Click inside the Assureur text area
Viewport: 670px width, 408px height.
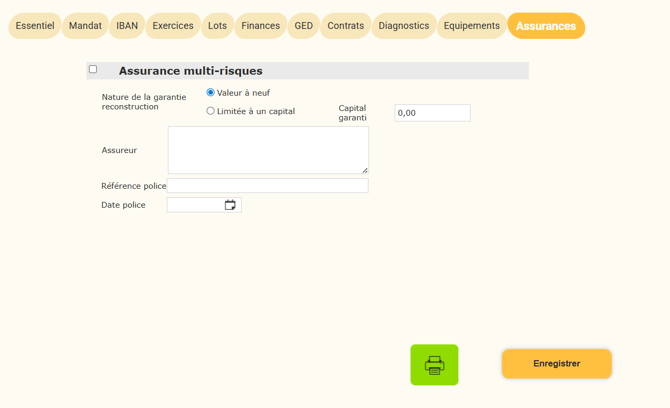(268, 150)
